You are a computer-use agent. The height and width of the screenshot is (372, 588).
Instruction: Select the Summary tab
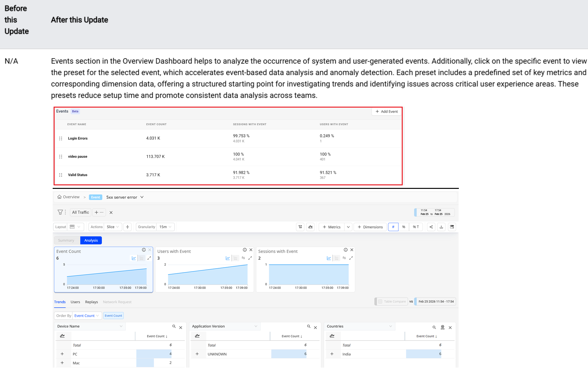click(x=66, y=240)
